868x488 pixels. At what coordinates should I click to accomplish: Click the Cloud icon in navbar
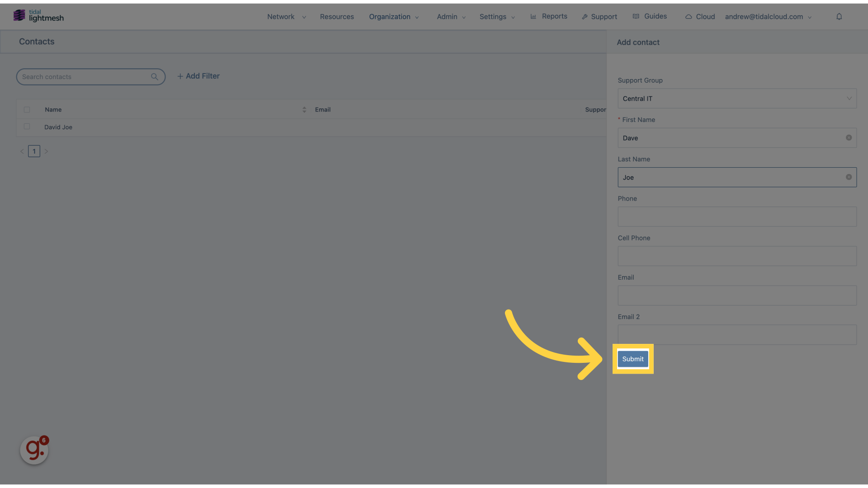[x=688, y=16]
